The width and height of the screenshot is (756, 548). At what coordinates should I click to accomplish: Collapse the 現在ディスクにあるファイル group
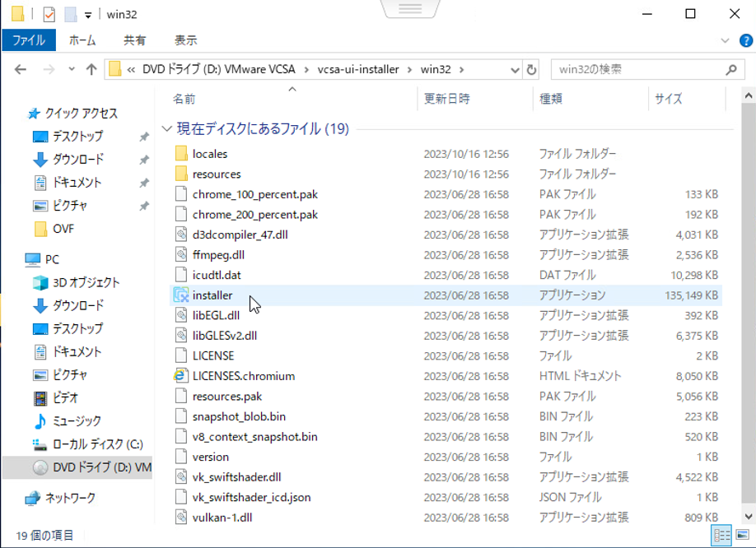click(x=167, y=129)
